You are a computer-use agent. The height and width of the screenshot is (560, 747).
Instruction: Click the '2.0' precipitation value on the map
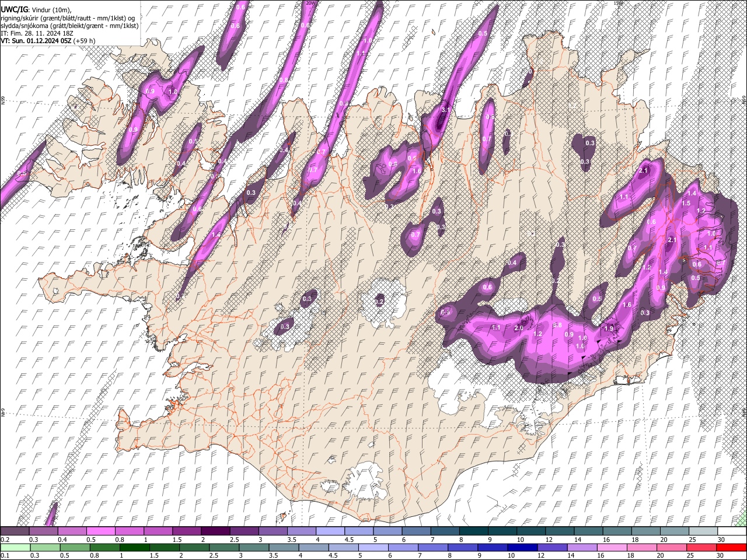(x=518, y=328)
